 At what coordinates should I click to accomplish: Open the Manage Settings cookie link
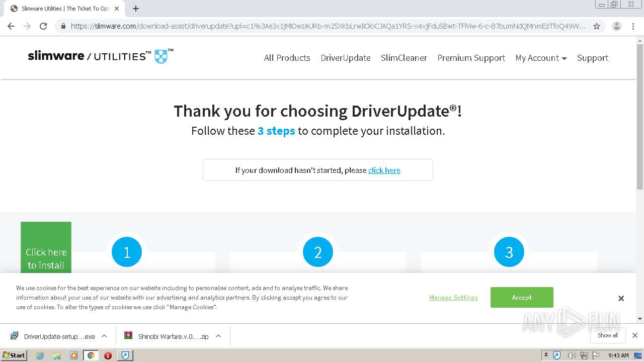tap(453, 298)
